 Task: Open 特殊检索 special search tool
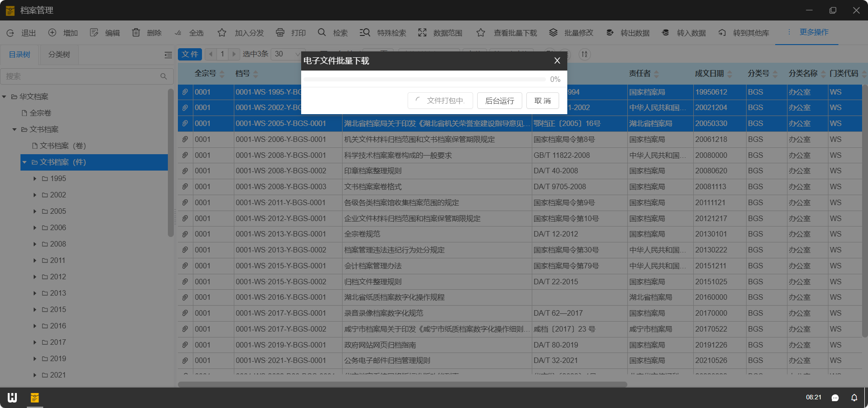pos(364,33)
